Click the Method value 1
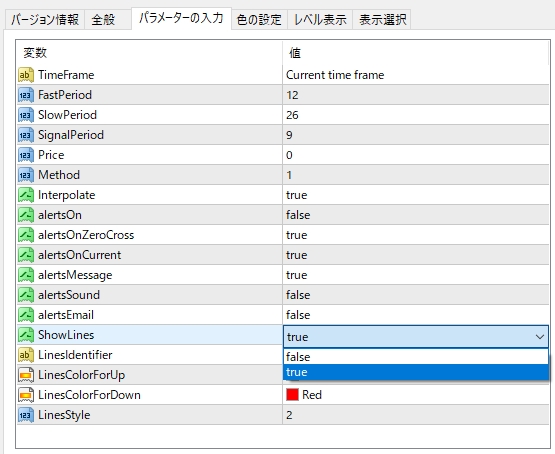The width and height of the screenshot is (555, 454). [x=289, y=175]
